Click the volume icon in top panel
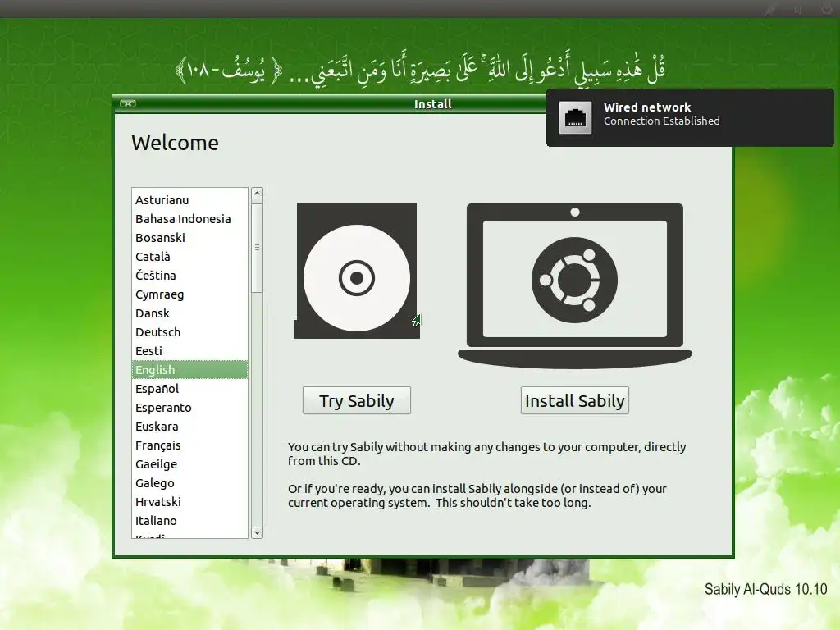840x630 pixels. (x=798, y=9)
